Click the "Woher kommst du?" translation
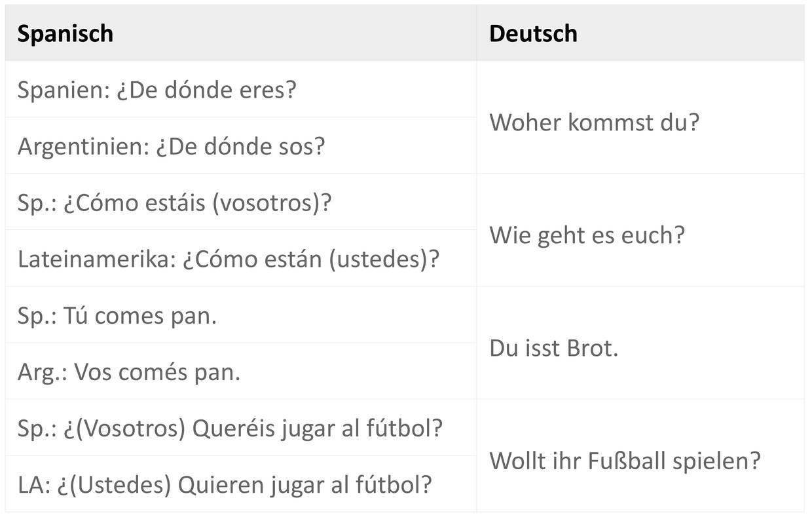812x519 pixels. 594,122
